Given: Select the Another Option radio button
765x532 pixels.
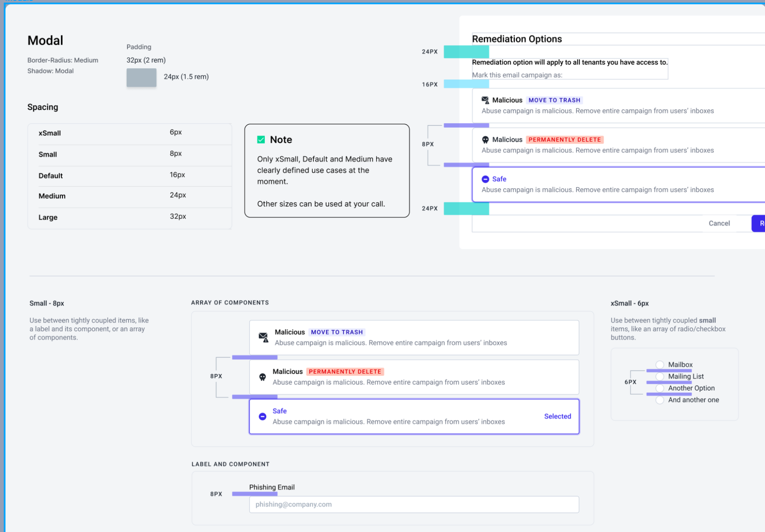Looking at the screenshot, I should point(660,388).
